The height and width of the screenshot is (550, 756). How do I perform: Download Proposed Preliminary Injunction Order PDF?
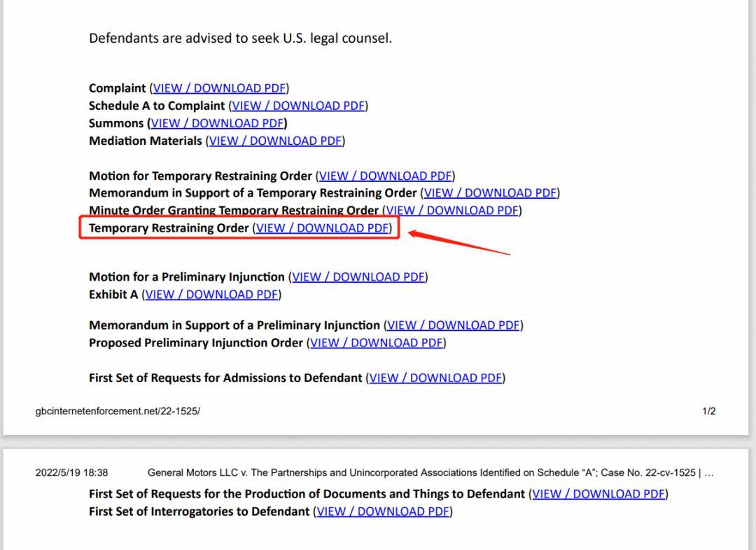click(377, 343)
